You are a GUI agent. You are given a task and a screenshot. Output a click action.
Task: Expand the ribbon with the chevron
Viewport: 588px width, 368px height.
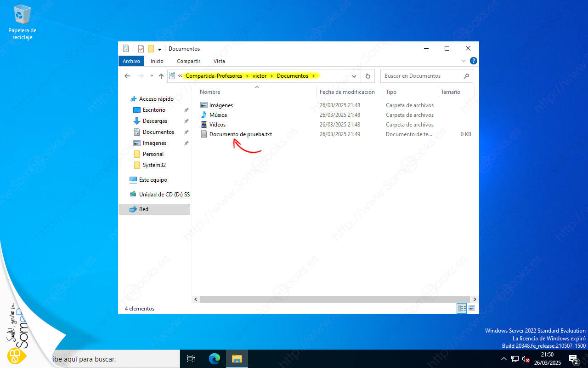point(463,61)
